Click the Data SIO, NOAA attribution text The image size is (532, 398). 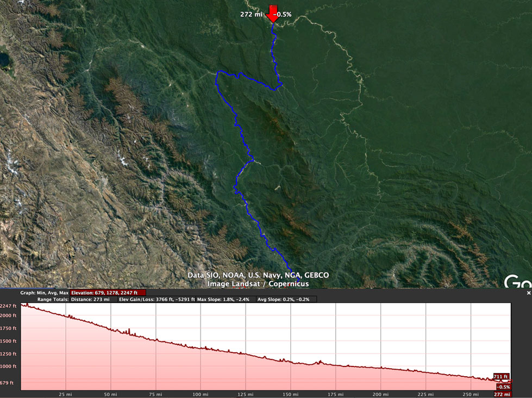click(x=258, y=276)
